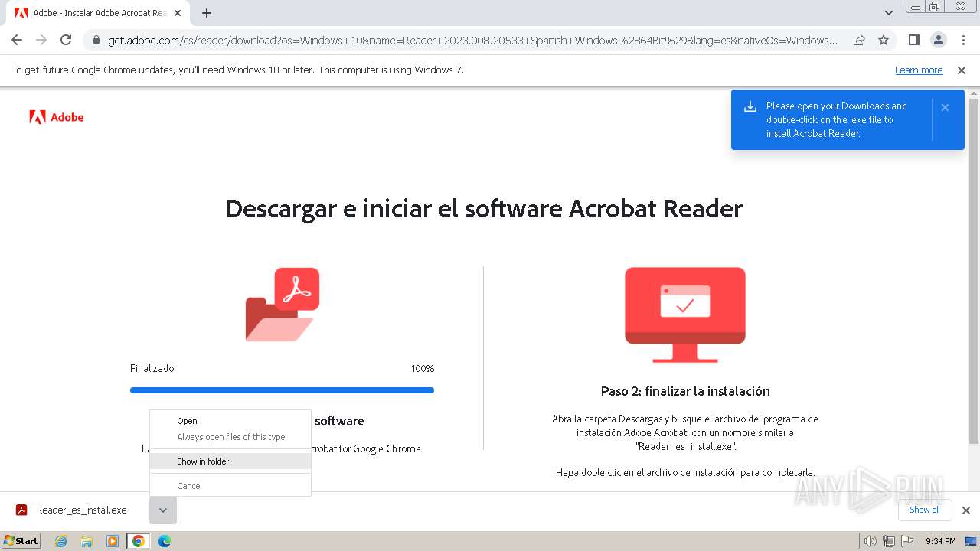Click the Adobe logo
Viewport: 980px width, 551px height.
[56, 117]
